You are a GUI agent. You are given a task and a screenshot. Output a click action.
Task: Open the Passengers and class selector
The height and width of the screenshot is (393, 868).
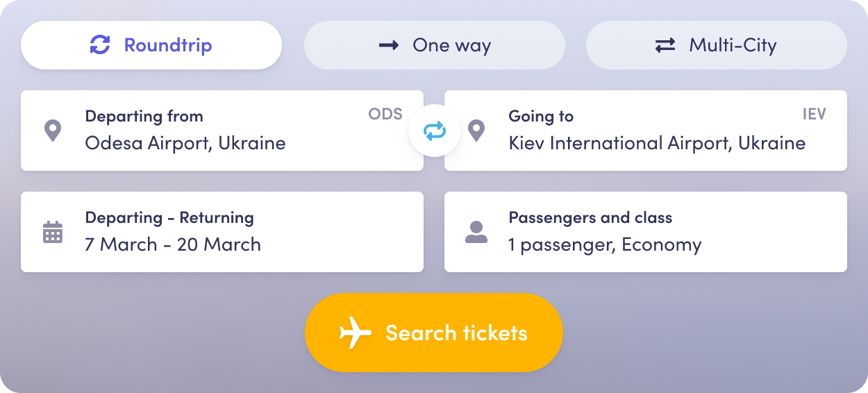(646, 232)
